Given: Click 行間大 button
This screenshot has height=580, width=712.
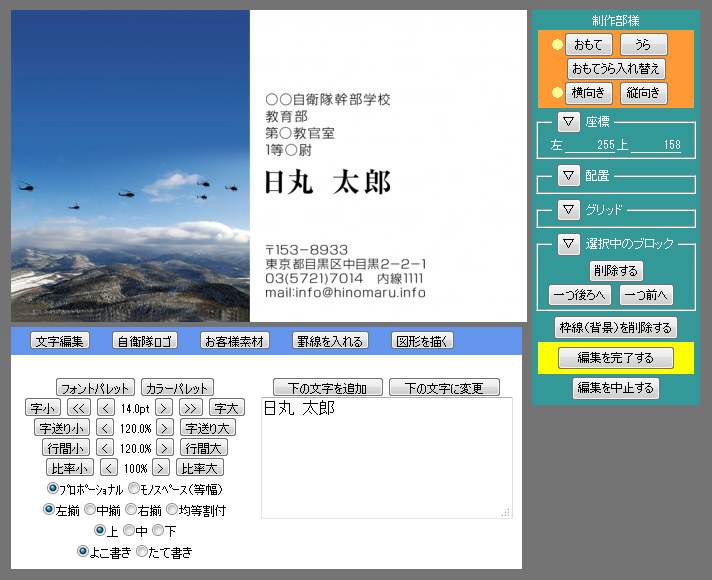Looking at the screenshot, I should (204, 448).
